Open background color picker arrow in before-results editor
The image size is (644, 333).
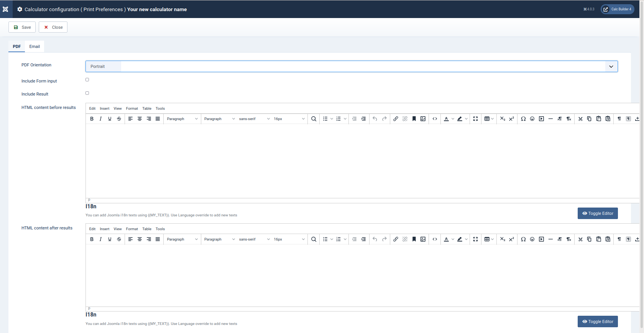tap(466, 119)
